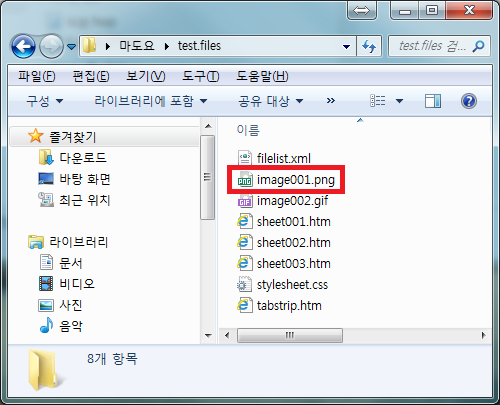Open address bar history dropdown
The width and height of the screenshot is (500, 405).
346,47
